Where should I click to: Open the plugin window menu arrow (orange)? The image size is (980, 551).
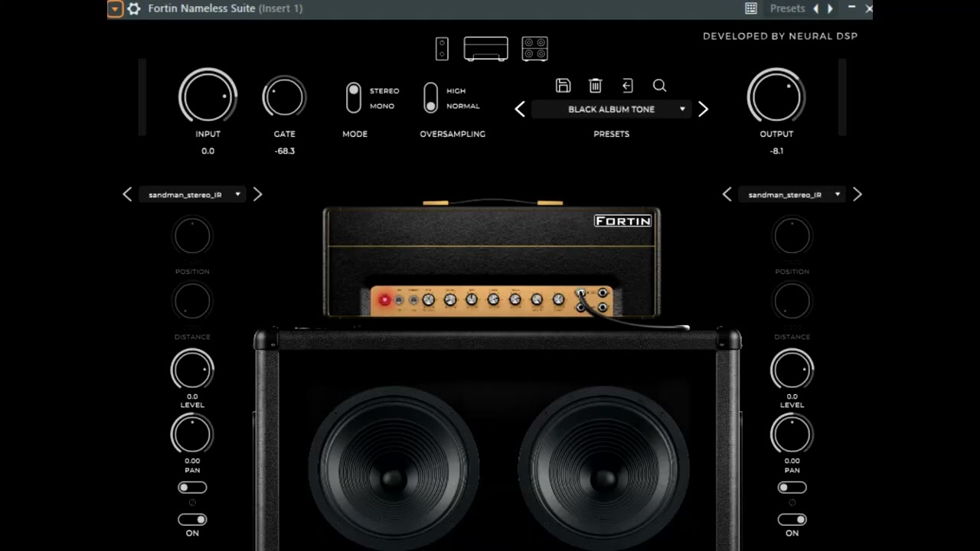tap(115, 8)
